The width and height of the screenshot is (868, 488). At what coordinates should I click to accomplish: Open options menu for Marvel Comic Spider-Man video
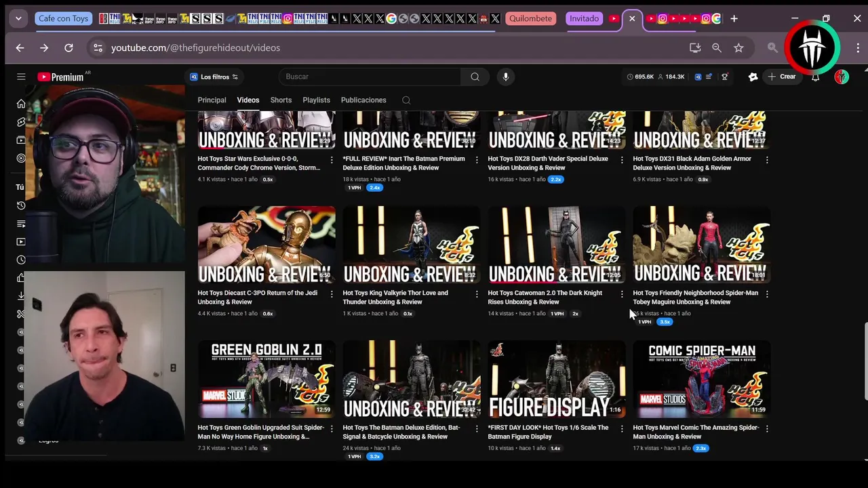point(767,429)
